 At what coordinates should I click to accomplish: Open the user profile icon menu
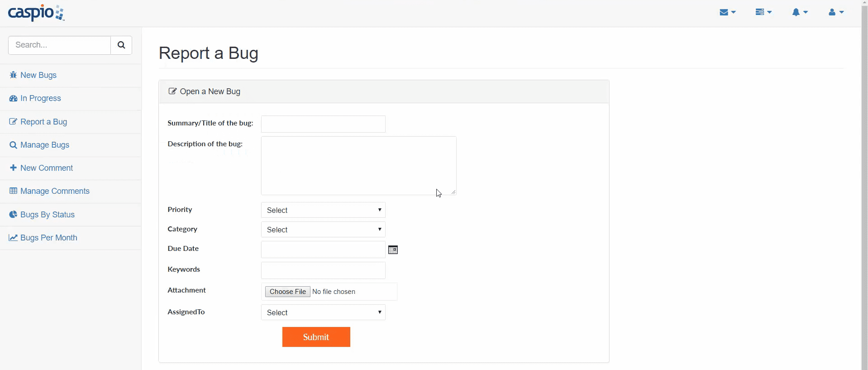[x=835, y=13]
